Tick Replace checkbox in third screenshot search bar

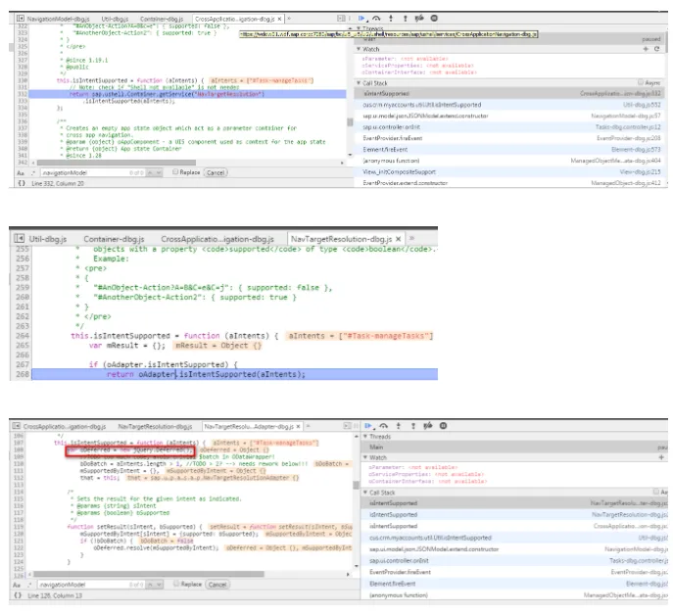(x=176, y=584)
